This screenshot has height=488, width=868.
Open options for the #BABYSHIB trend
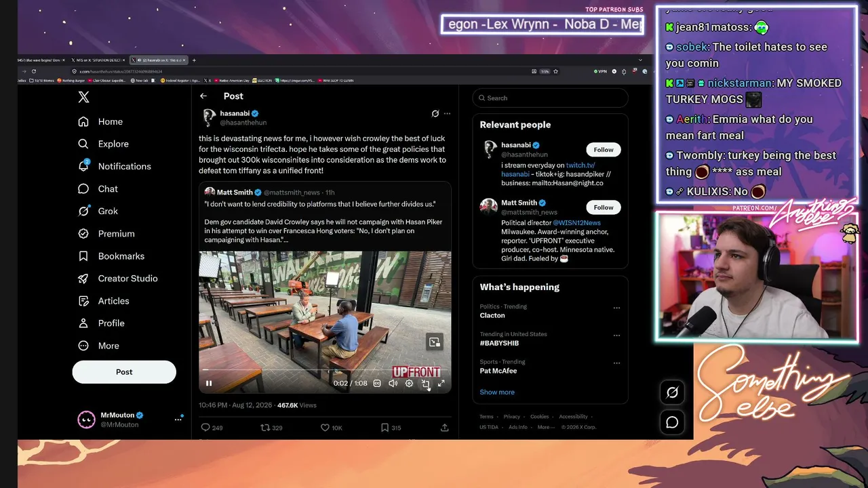(616, 335)
